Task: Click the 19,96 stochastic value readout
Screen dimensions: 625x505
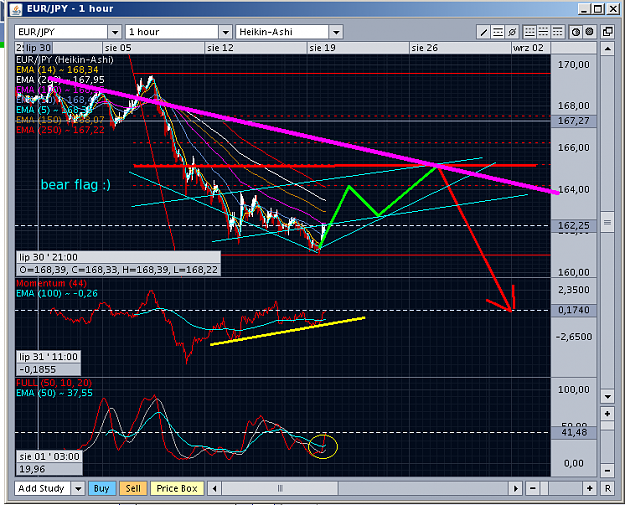Action: click(49, 469)
